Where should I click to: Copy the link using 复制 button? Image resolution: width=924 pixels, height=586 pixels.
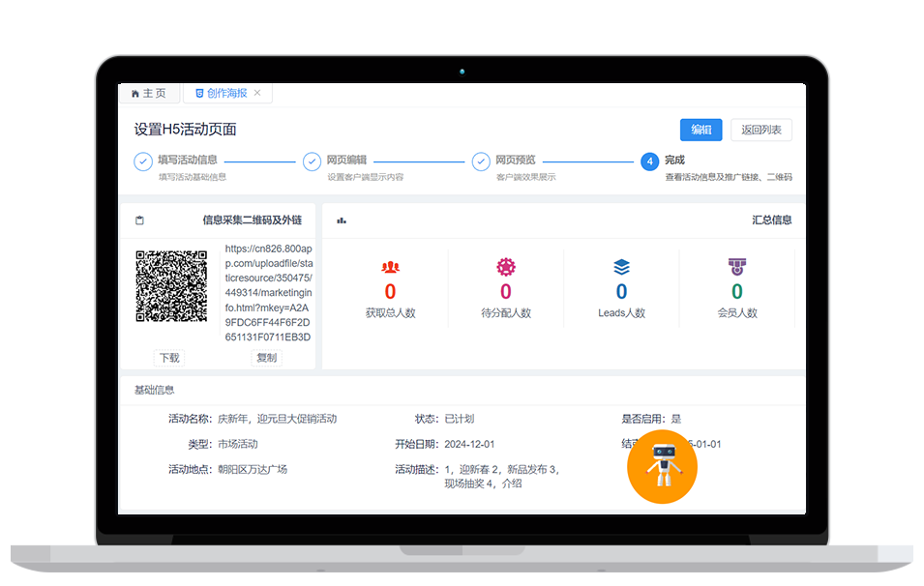[266, 358]
